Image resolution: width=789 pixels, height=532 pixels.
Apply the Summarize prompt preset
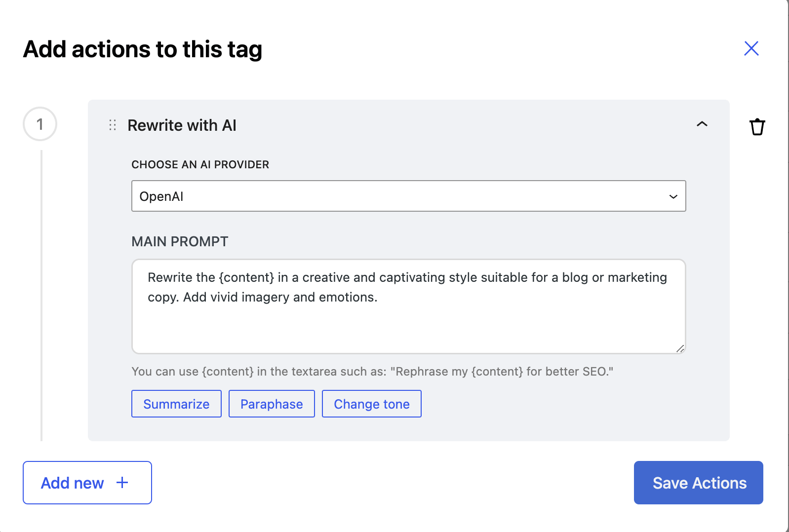click(x=176, y=404)
